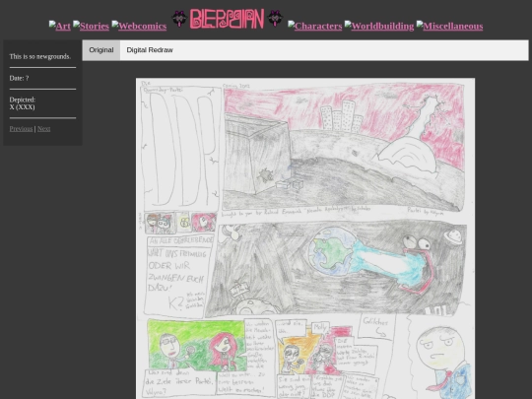Screen dimensions: 532x399
Task: Go to the Webcomics section
Action: (139, 26)
